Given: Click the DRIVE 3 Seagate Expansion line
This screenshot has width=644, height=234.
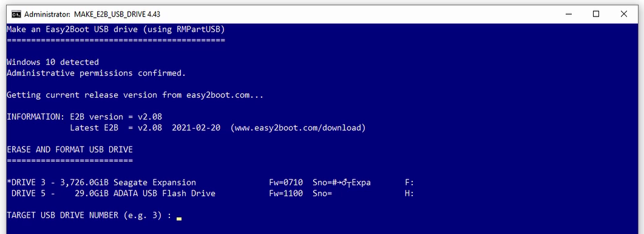Looking at the screenshot, I should (210, 182).
